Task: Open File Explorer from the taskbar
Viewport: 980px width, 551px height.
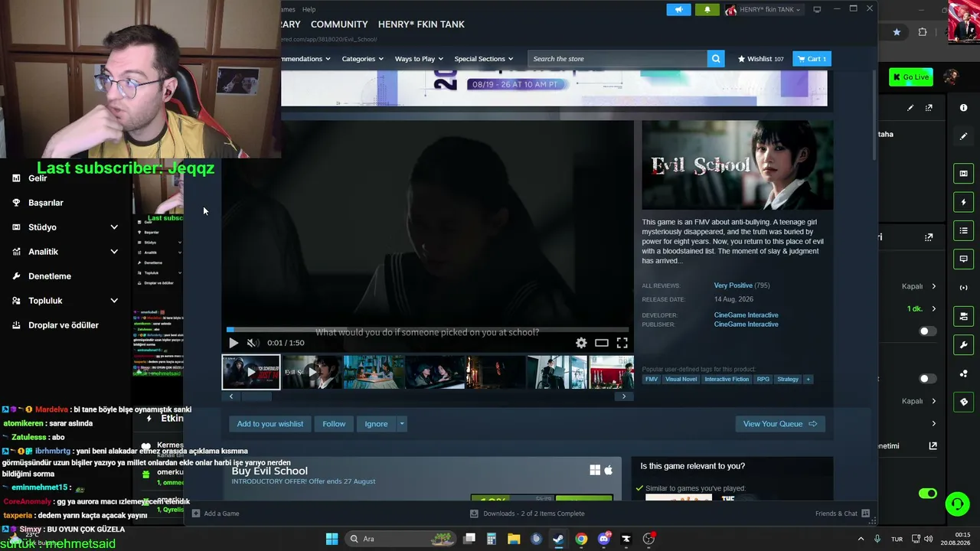Action: pyautogui.click(x=514, y=539)
